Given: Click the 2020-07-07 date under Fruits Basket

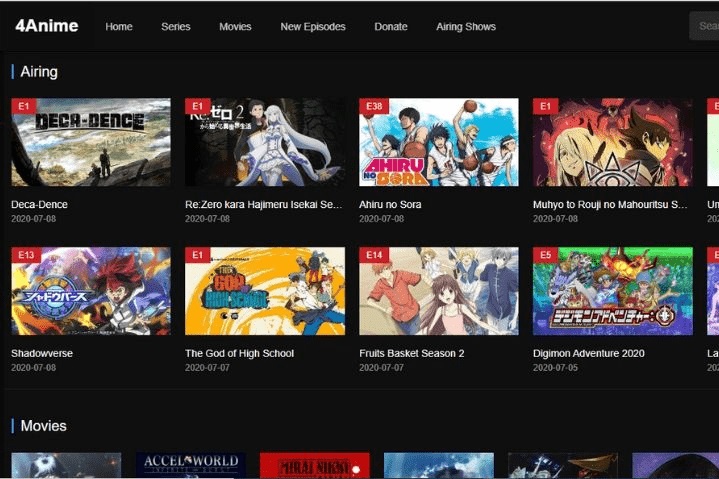Looking at the screenshot, I should point(382,368).
